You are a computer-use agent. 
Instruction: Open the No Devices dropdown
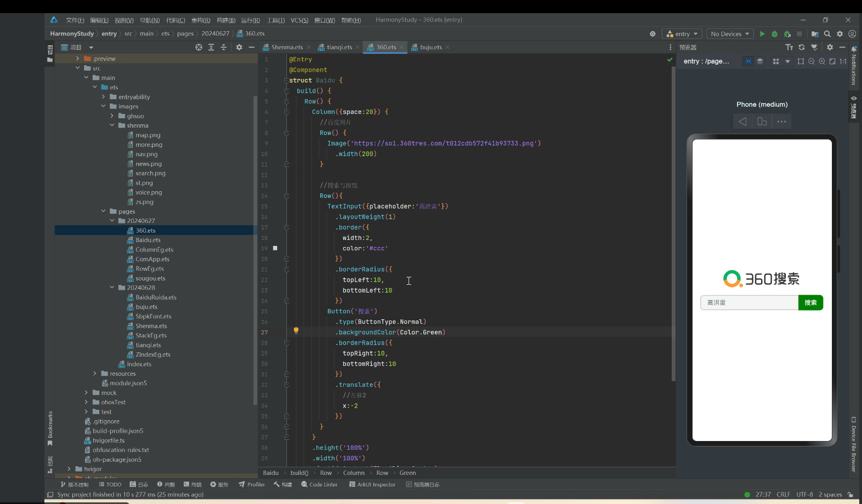[x=729, y=34]
